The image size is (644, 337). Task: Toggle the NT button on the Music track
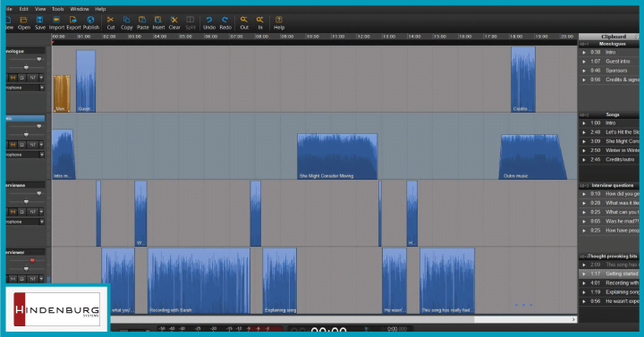pyautogui.click(x=33, y=145)
